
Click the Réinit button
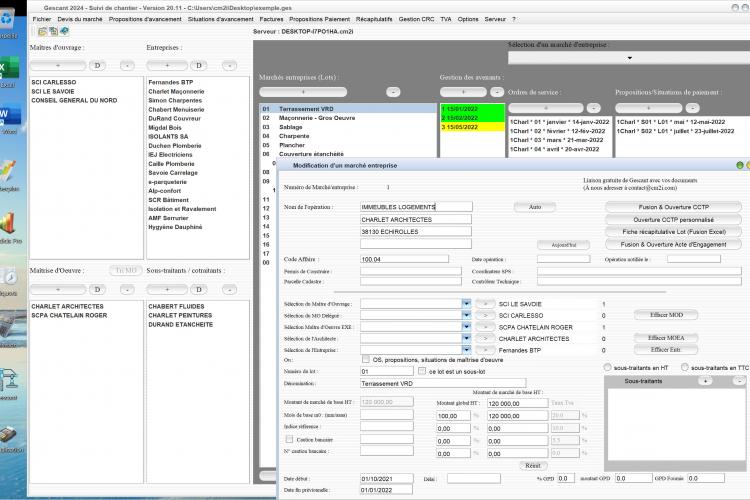point(533,466)
